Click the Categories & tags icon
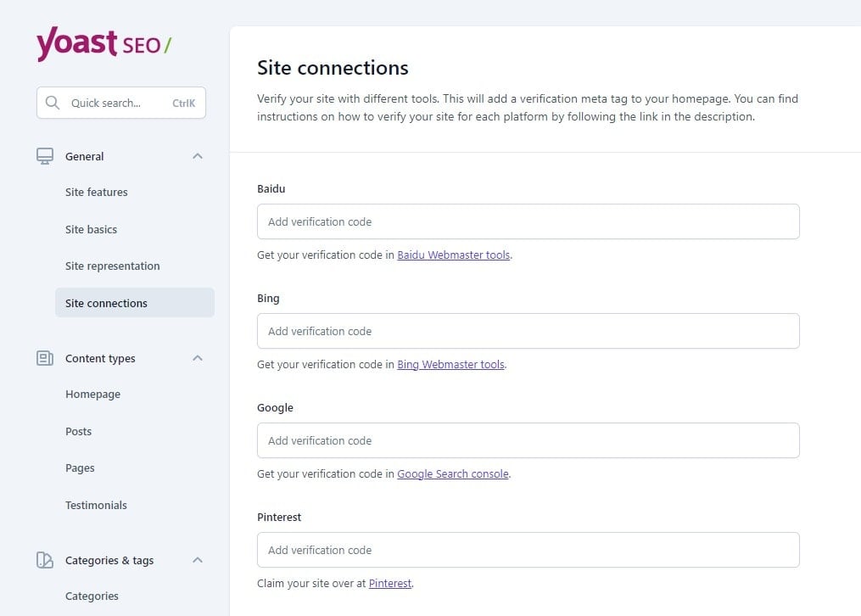This screenshot has width=861, height=616. (x=45, y=560)
